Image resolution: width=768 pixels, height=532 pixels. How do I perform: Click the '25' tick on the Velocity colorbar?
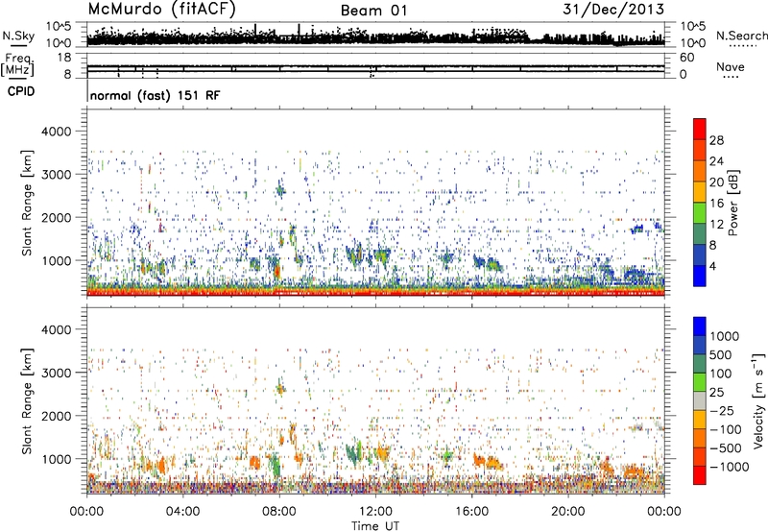point(717,393)
